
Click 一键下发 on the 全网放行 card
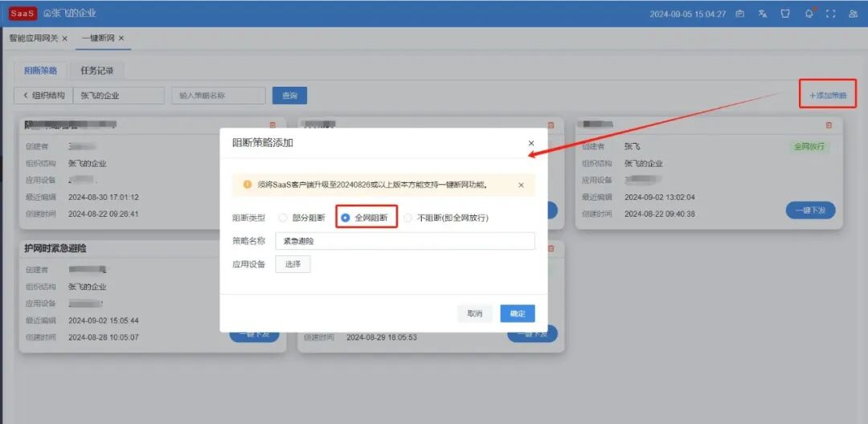click(810, 210)
